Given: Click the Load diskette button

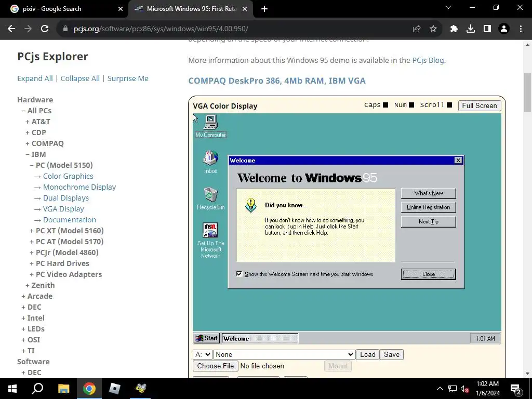Looking at the screenshot, I should (x=368, y=354).
